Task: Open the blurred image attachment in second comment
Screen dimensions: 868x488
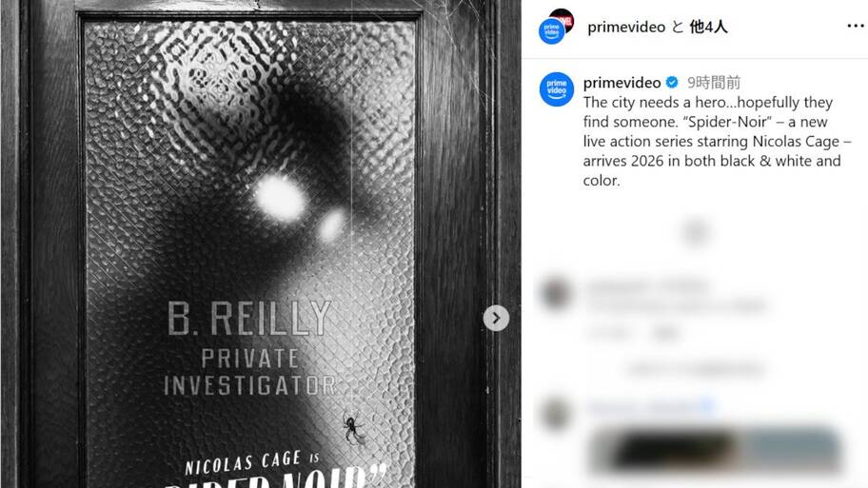Action: click(x=714, y=450)
